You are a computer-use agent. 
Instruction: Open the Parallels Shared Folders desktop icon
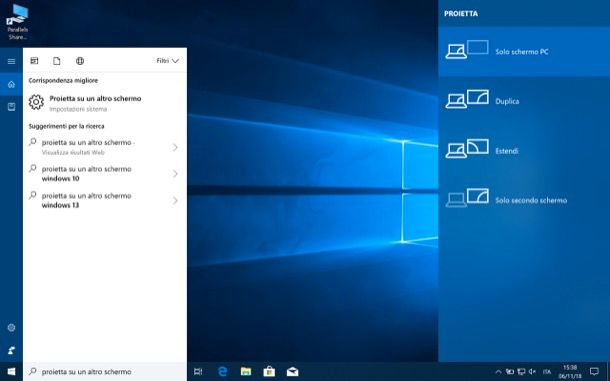coord(18,21)
